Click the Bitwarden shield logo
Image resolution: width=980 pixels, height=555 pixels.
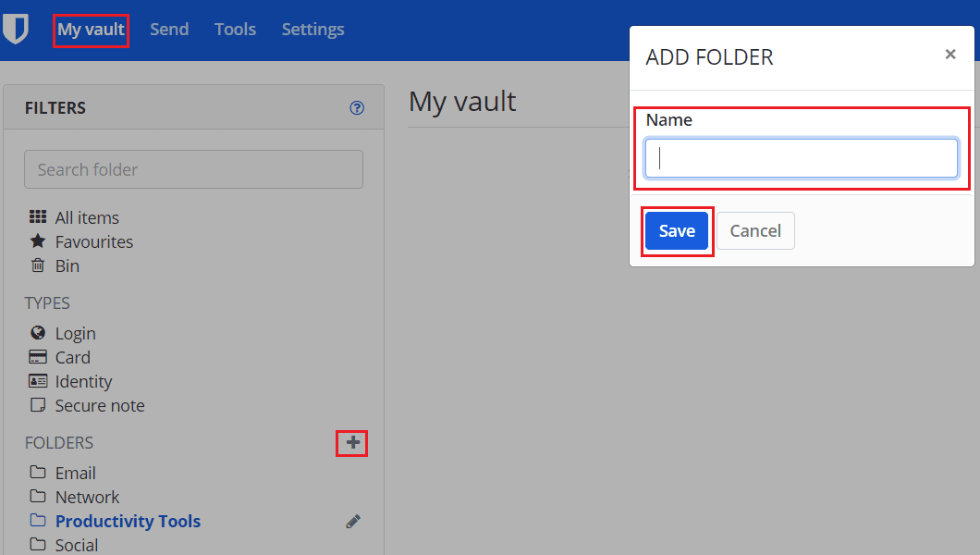pos(16,30)
